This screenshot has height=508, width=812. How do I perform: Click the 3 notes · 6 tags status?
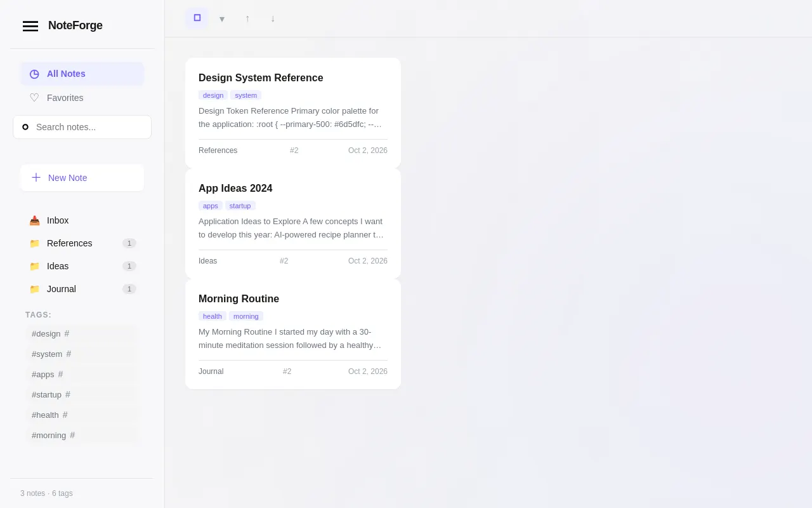pyautogui.click(x=46, y=493)
